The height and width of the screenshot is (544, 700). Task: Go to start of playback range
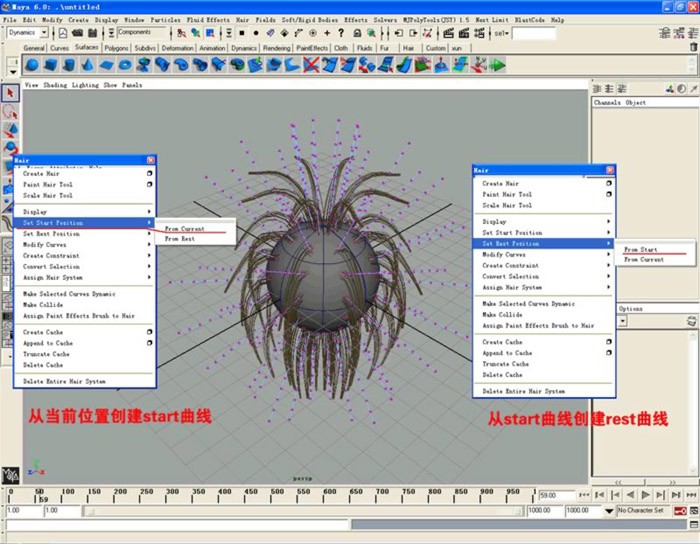tap(584, 495)
